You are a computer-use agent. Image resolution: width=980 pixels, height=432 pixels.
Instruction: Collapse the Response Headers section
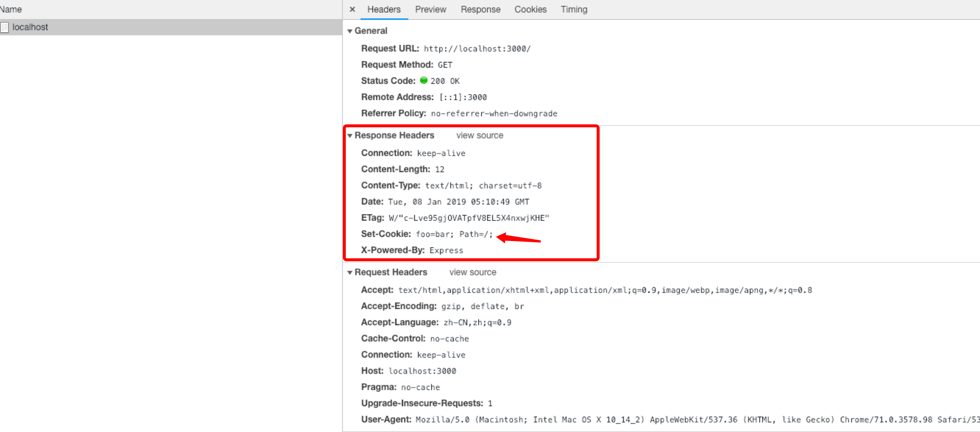point(349,136)
